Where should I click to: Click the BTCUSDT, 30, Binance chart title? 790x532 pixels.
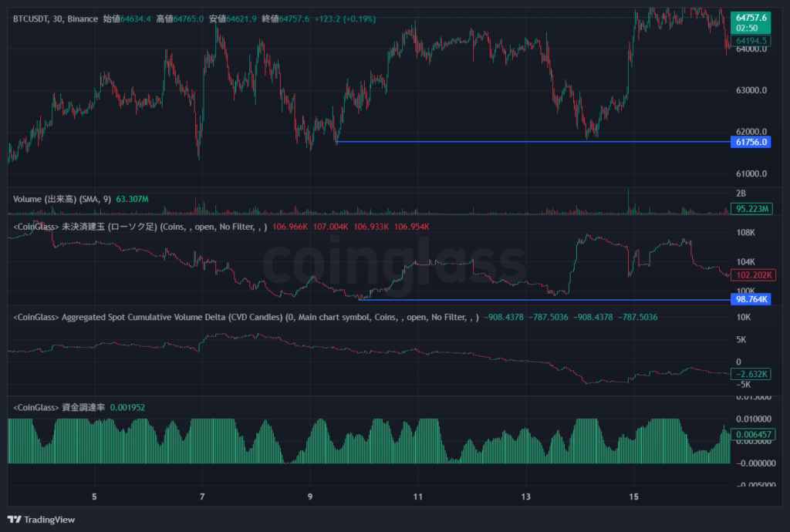tap(56, 19)
